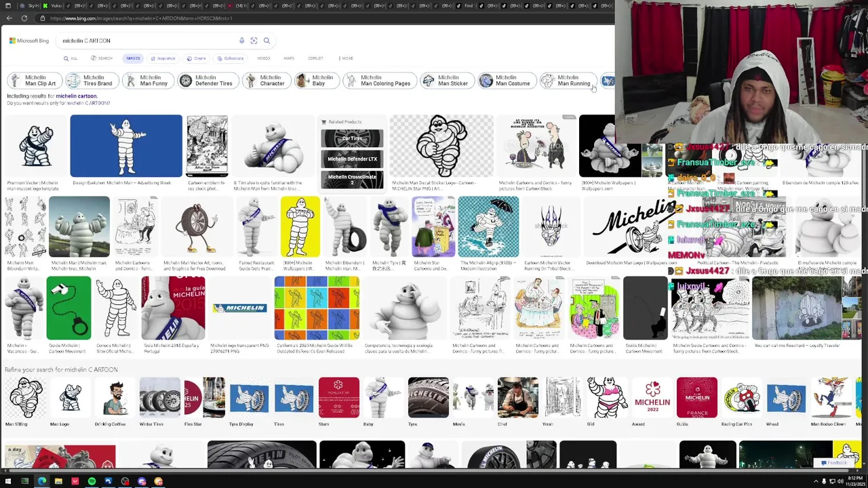Click the site info lock icon in address bar
The image size is (868, 488).
click(42, 18)
